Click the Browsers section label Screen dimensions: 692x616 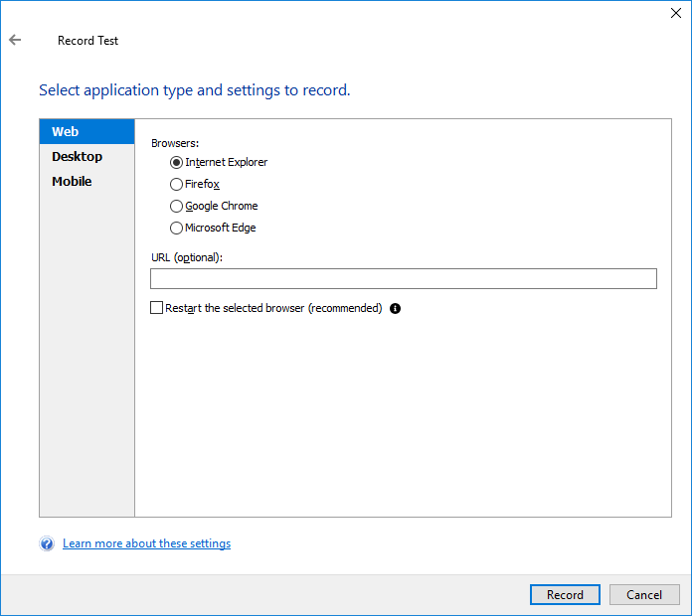point(175,143)
